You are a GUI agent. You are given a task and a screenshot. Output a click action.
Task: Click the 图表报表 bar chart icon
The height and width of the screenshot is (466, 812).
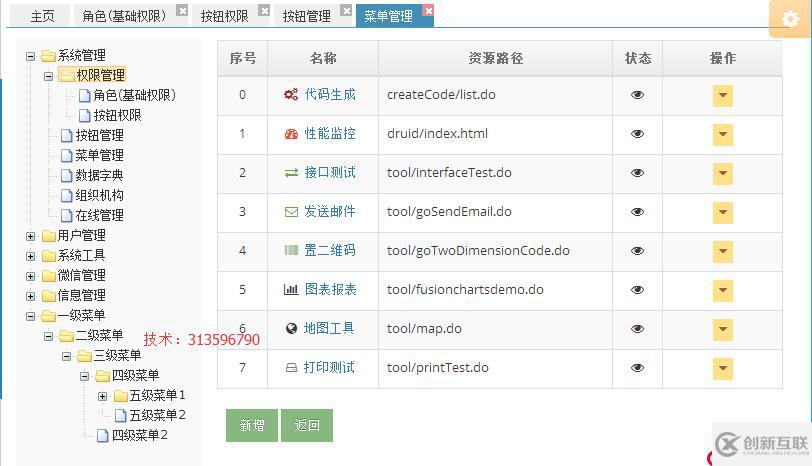[291, 289]
